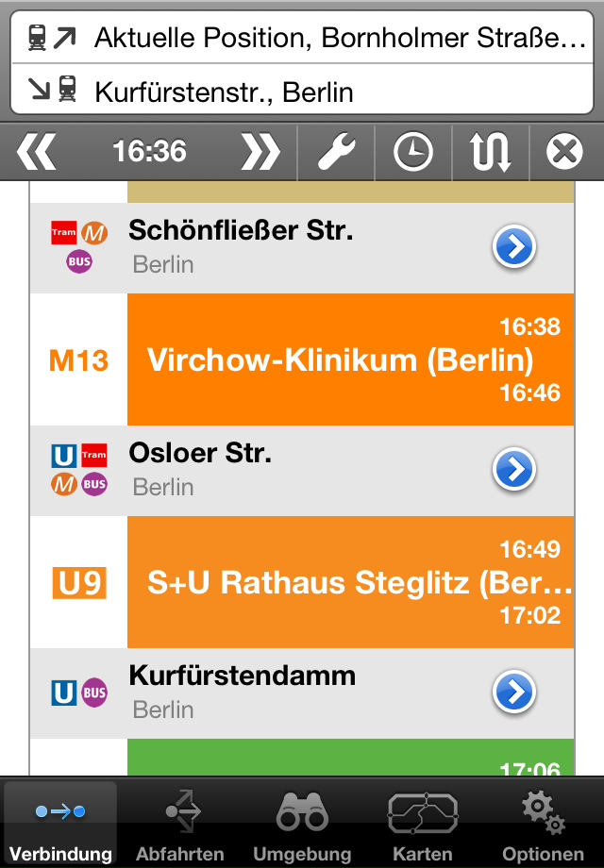Click the U9 line badge

79,583
